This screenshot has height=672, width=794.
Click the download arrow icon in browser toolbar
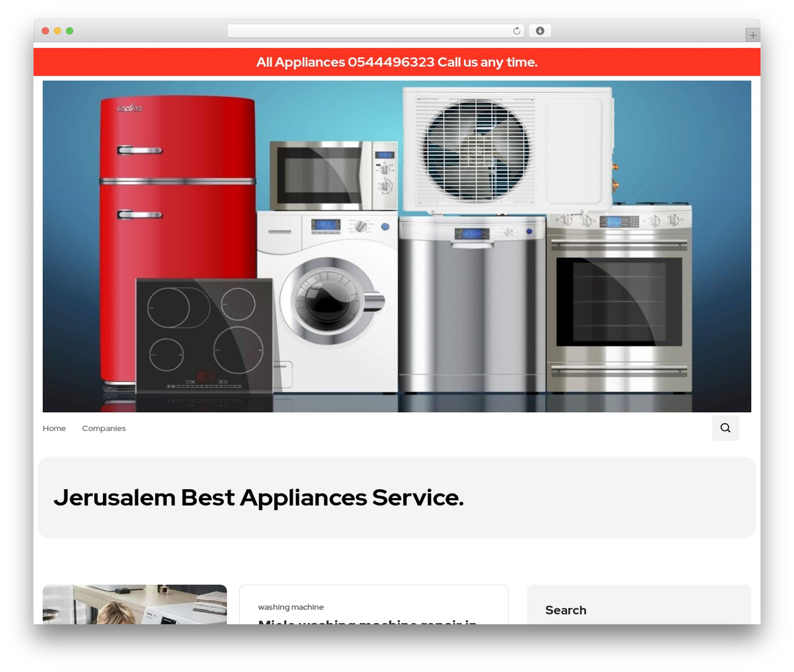[x=540, y=31]
